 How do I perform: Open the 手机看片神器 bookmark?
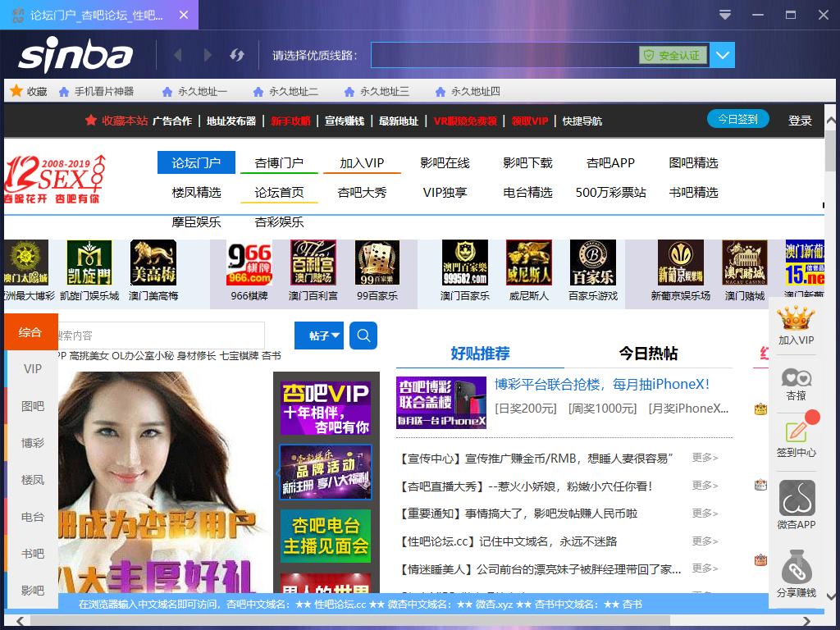97,92
